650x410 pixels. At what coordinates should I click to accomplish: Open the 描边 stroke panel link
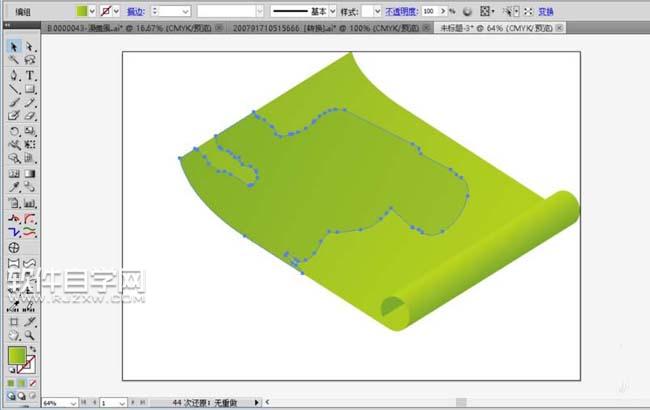(x=136, y=12)
